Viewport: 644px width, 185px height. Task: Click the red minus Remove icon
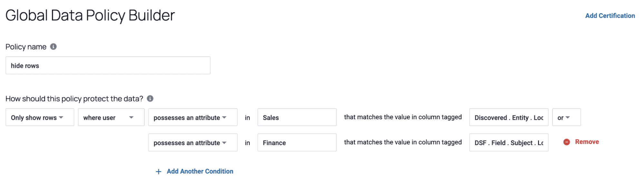[x=567, y=142]
